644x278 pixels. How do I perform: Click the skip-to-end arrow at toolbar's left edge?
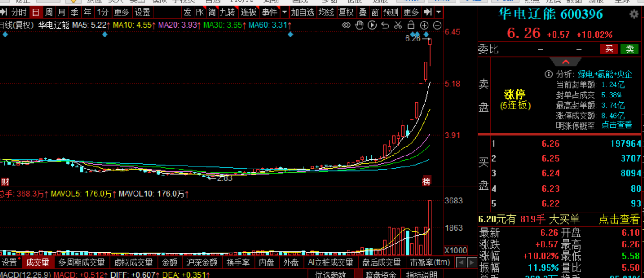point(3,12)
